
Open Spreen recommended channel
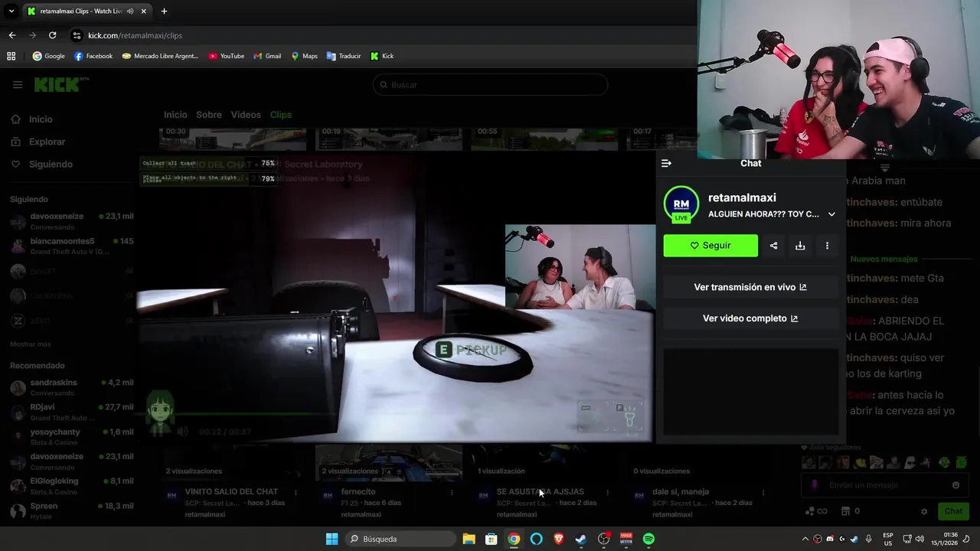click(x=71, y=511)
